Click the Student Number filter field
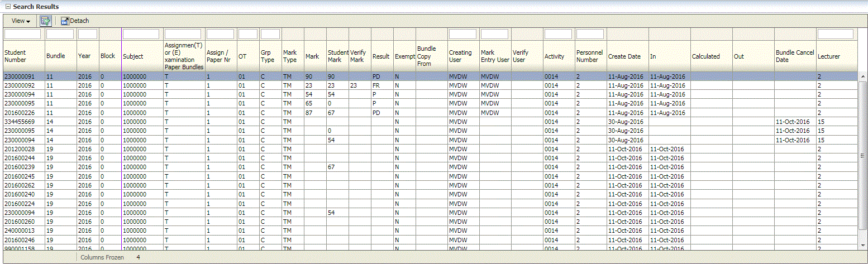868x264 pixels. point(22,34)
